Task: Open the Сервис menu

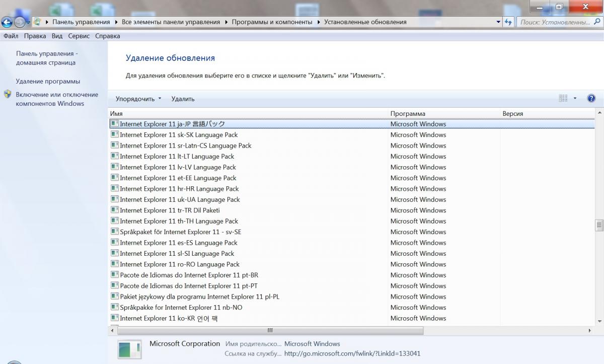Action: [79, 36]
